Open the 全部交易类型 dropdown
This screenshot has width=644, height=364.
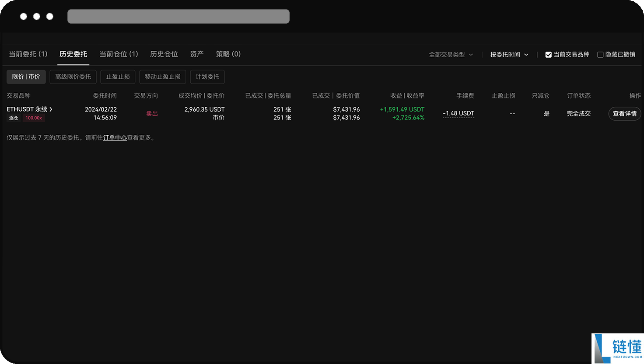(x=451, y=54)
